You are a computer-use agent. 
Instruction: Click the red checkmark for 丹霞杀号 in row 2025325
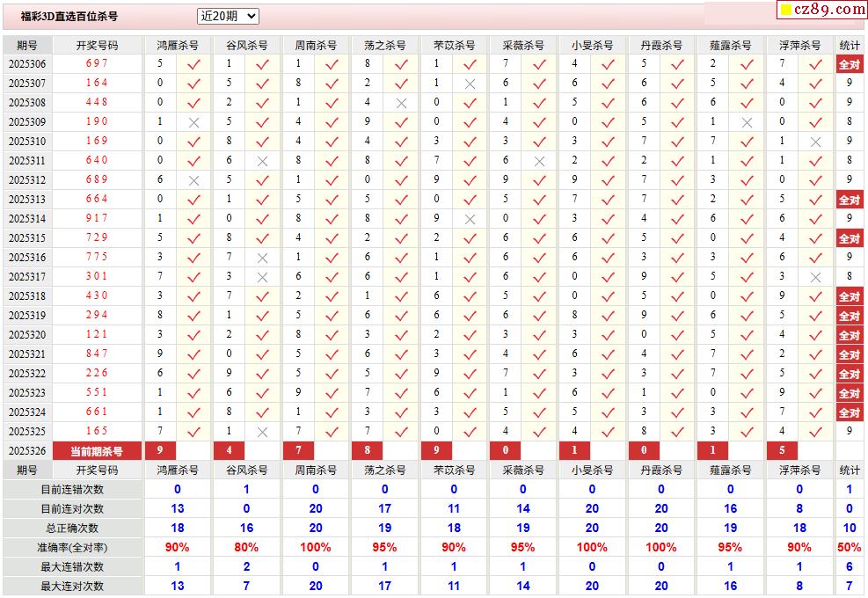tap(677, 432)
